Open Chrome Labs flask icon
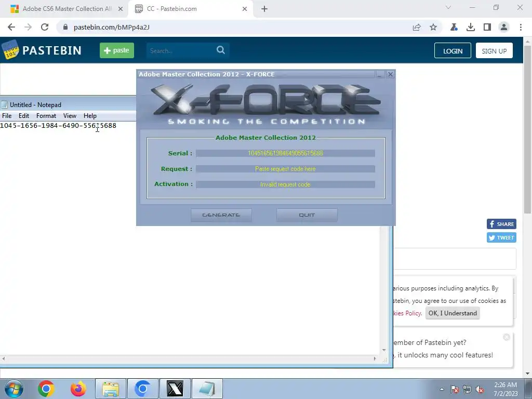Screen dimensions: 532x399 click(x=454, y=27)
